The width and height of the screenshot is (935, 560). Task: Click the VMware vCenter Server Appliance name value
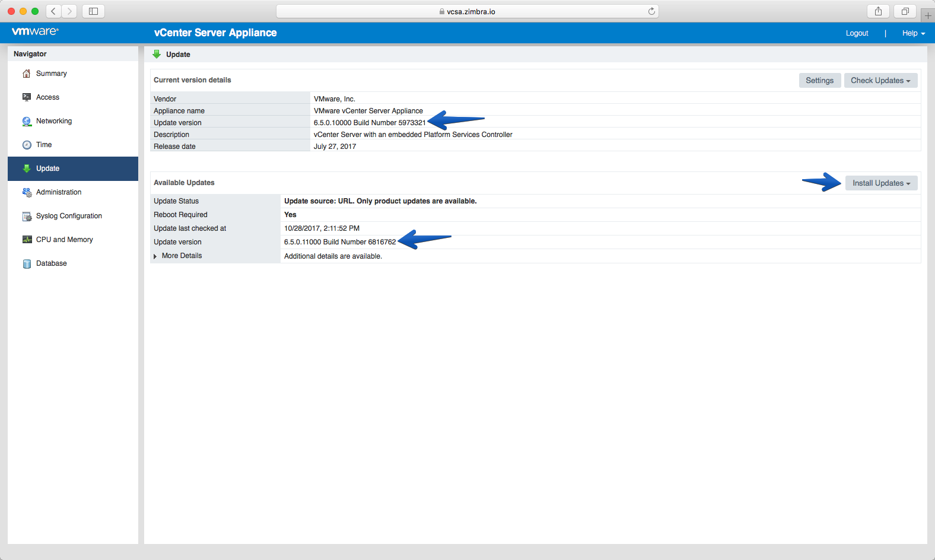[368, 111]
